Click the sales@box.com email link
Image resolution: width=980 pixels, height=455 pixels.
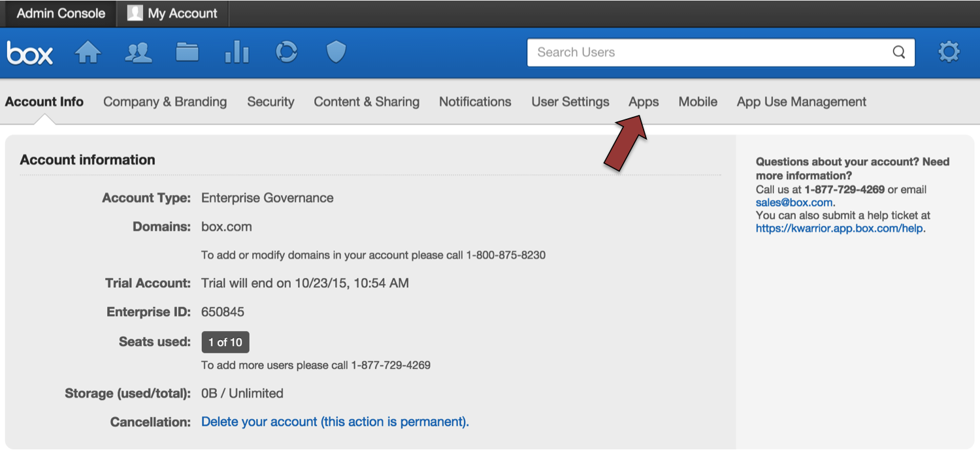click(x=794, y=202)
